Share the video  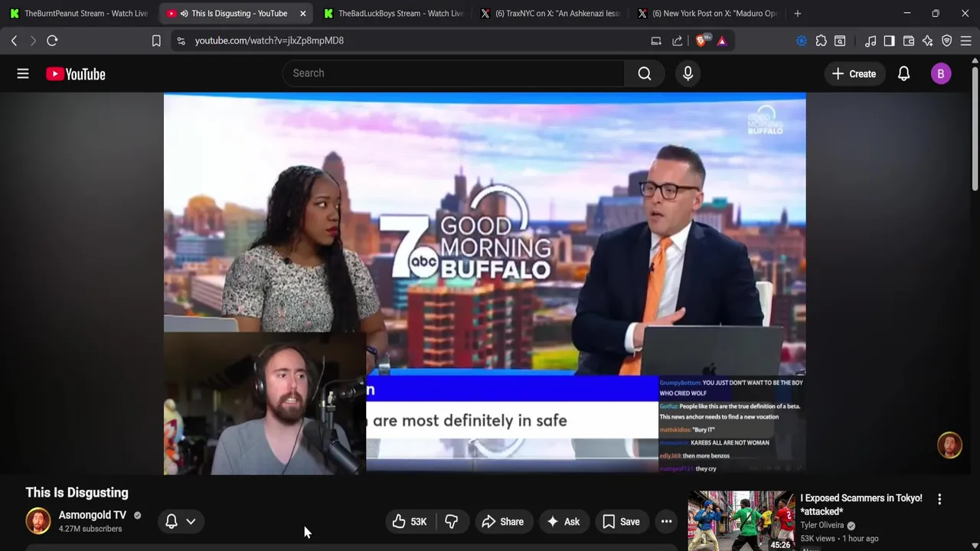(x=502, y=522)
